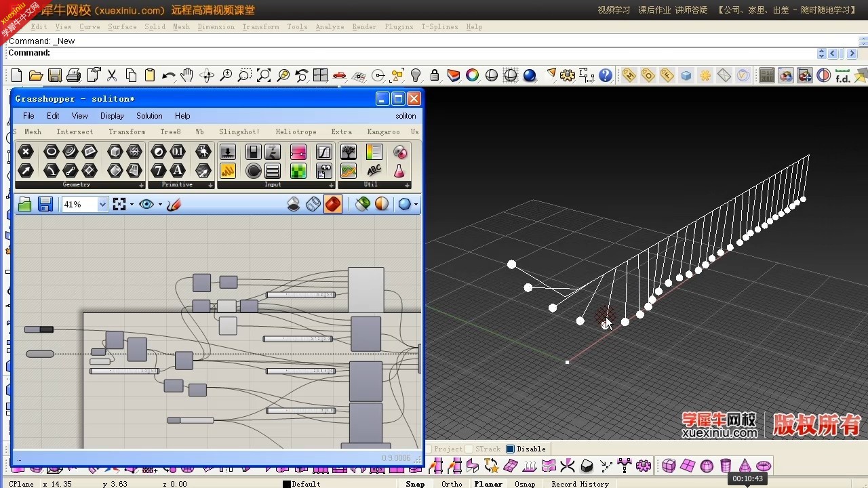The image size is (868, 488).
Task: Click the String ABC icon in Util
Action: (374, 171)
